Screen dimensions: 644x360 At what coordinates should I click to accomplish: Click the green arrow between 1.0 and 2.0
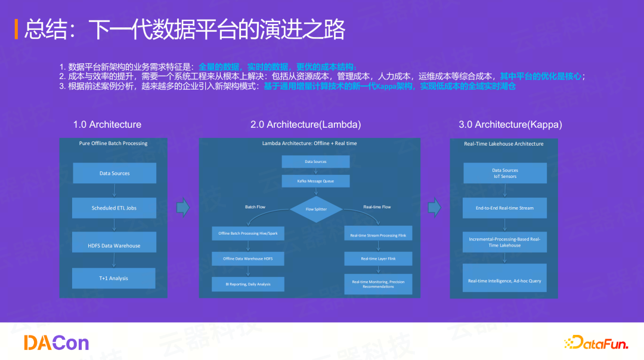tap(182, 208)
